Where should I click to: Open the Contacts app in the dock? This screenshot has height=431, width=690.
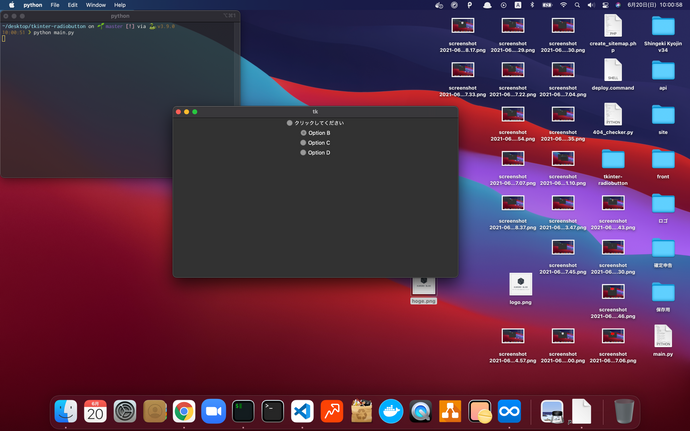point(154,411)
